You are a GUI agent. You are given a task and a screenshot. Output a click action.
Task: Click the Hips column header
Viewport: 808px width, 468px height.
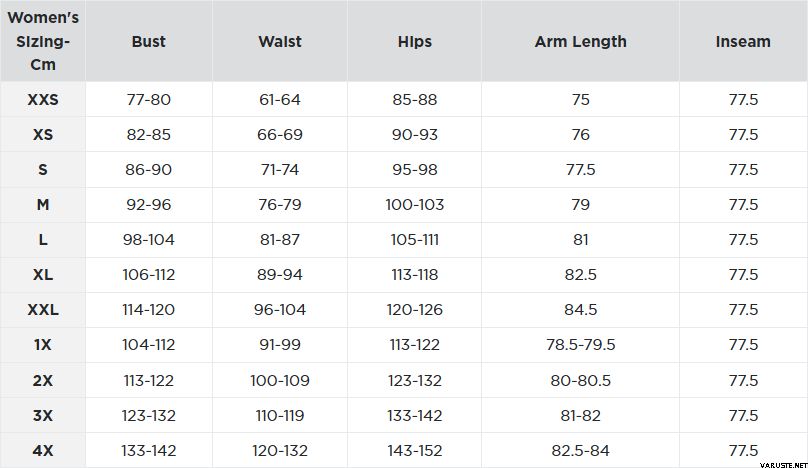point(414,42)
